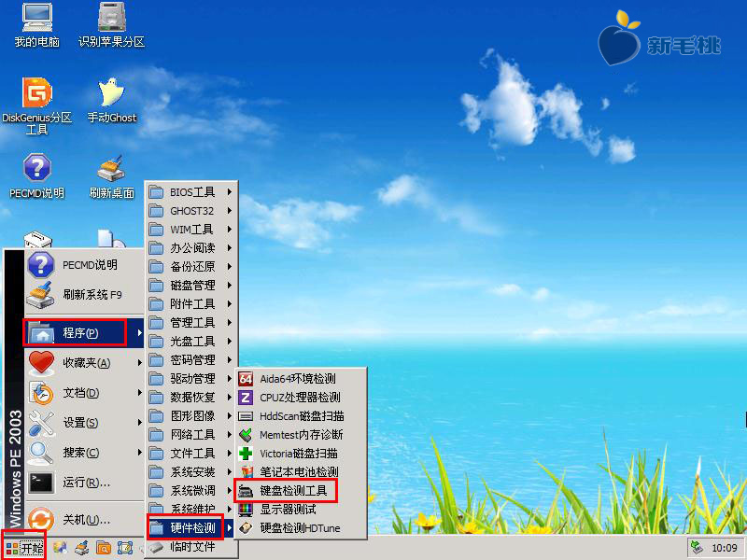747x560 pixels.
Task: Open 收藏夹(A) in Start menu
Action: [84, 363]
